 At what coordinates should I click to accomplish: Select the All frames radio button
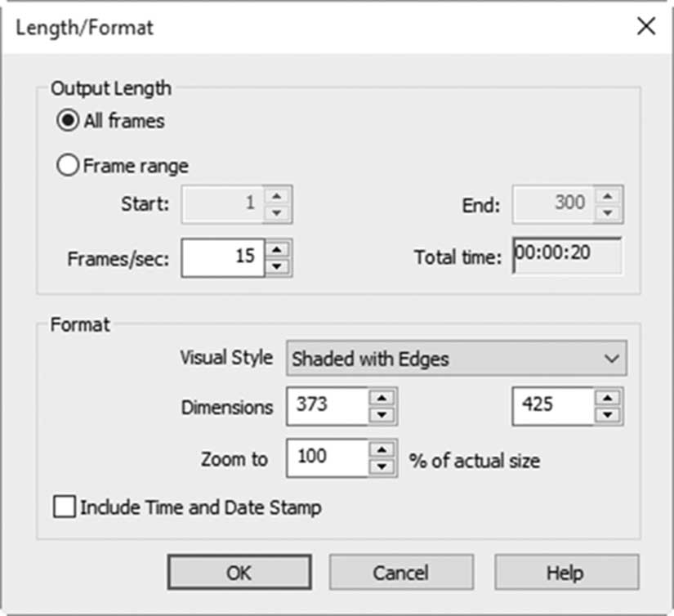pos(68,120)
